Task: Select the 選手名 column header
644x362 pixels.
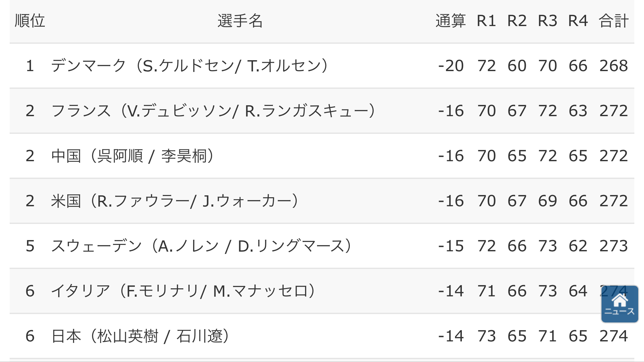Action: (240, 21)
